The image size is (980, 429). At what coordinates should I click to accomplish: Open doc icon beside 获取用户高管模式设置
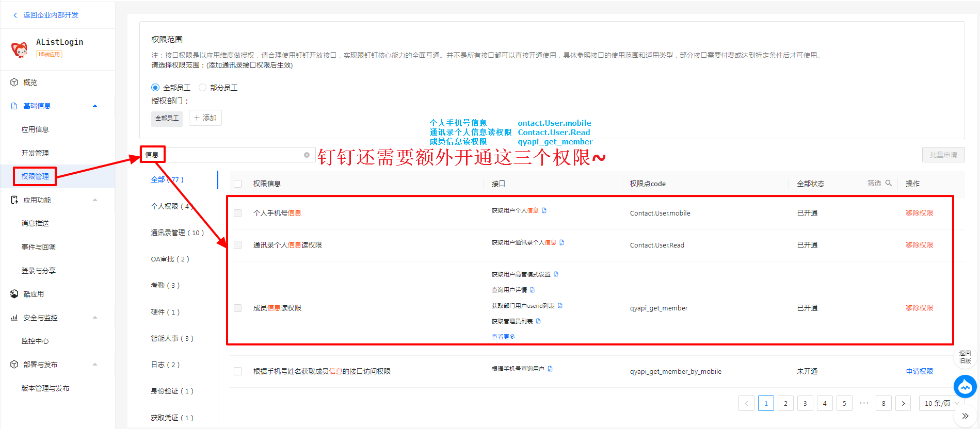(556, 274)
